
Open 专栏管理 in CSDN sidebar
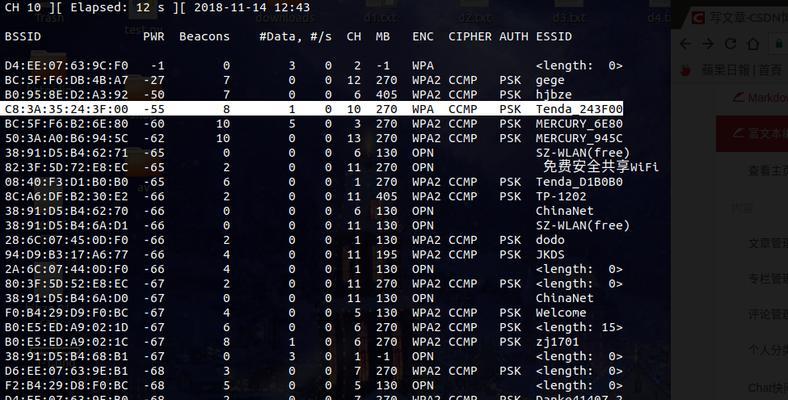[768, 279]
